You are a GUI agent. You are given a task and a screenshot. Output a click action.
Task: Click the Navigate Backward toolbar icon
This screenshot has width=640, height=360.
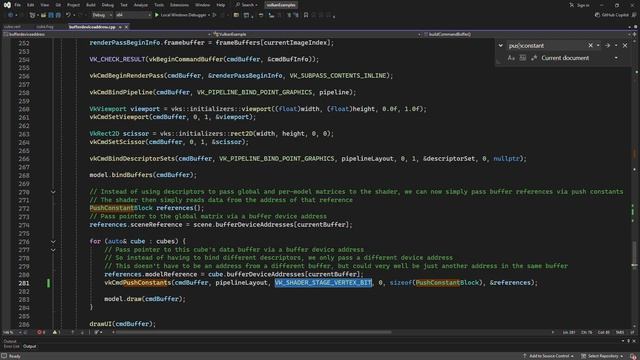pos(10,15)
